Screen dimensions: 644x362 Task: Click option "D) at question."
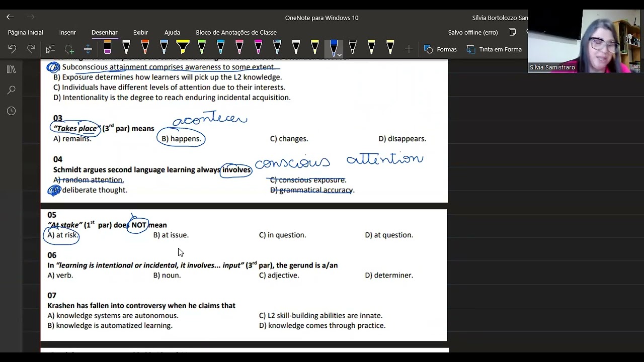389,235
